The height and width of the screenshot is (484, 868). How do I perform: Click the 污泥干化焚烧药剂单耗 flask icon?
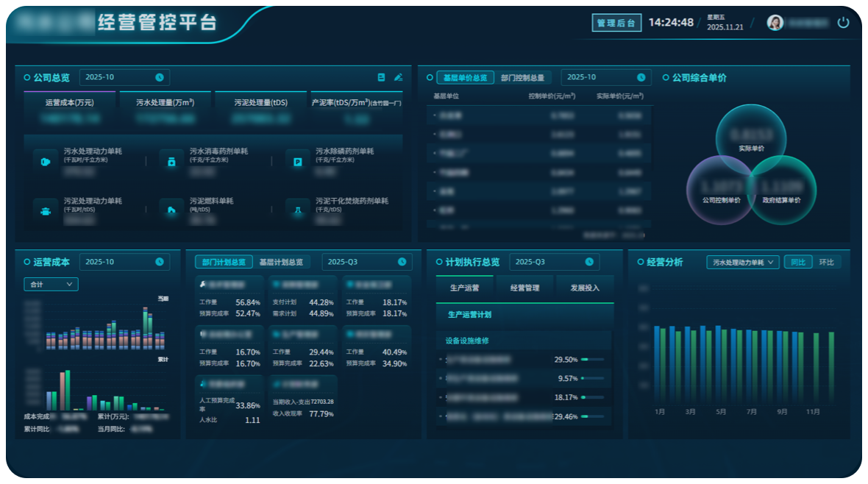297,210
